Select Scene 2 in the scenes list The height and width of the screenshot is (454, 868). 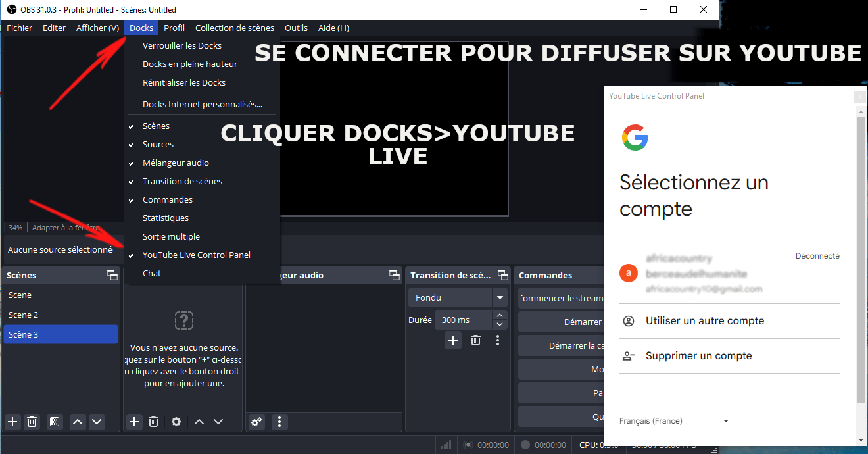[62, 315]
